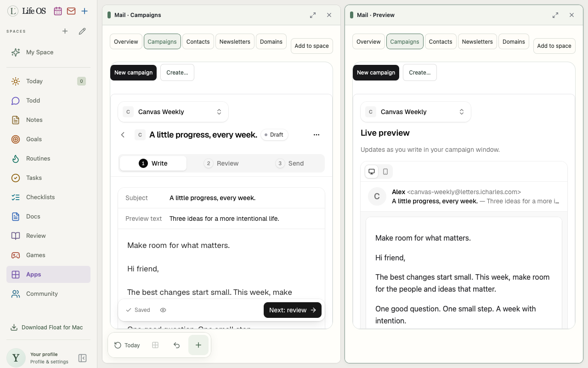Switch live preview to mobile view
The image size is (588, 368).
coord(385,172)
